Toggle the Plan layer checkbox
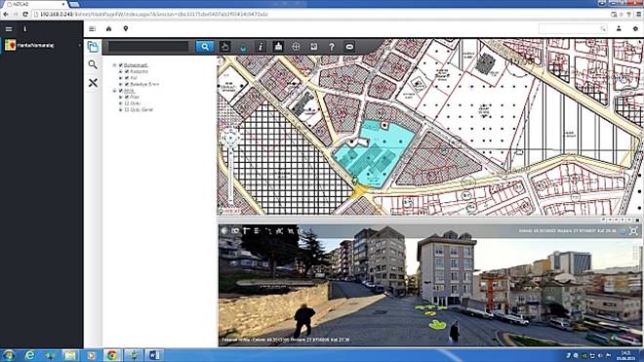Image resolution: width=644 pixels, height=362 pixels. point(127,97)
